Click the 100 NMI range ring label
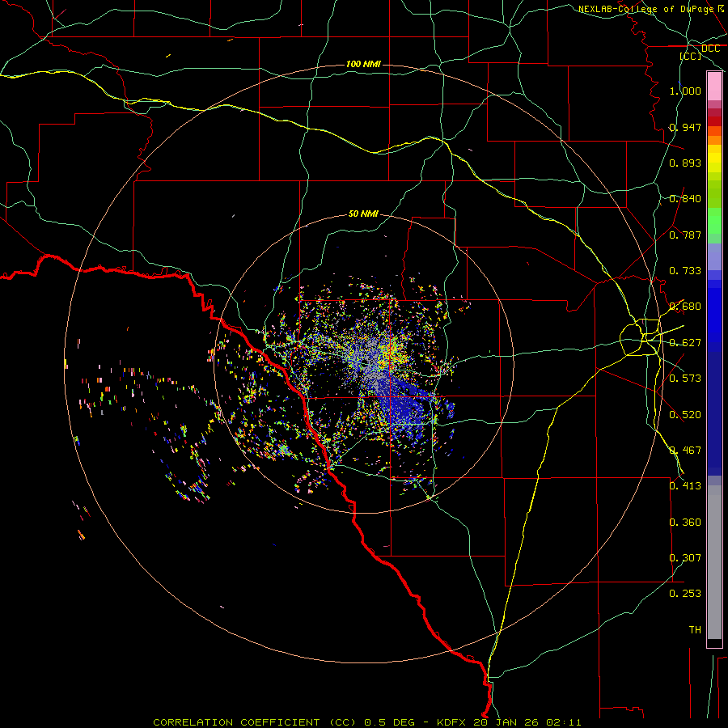Viewport: 728px width, 728px height. [x=363, y=64]
